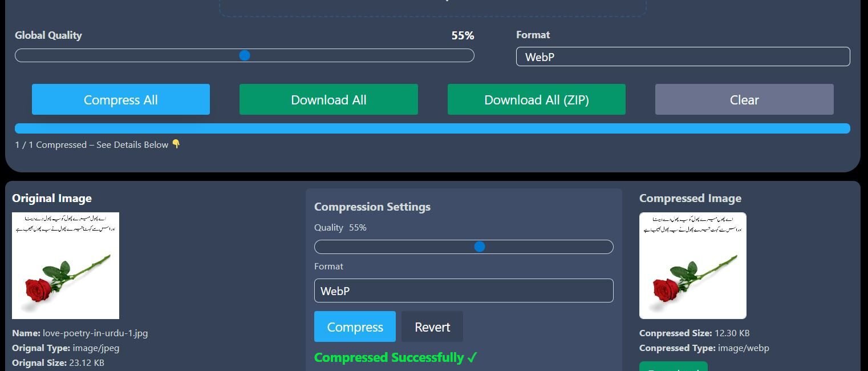The image size is (868, 371).
Task: Click the dashed upload drop zone
Action: click(x=432, y=7)
